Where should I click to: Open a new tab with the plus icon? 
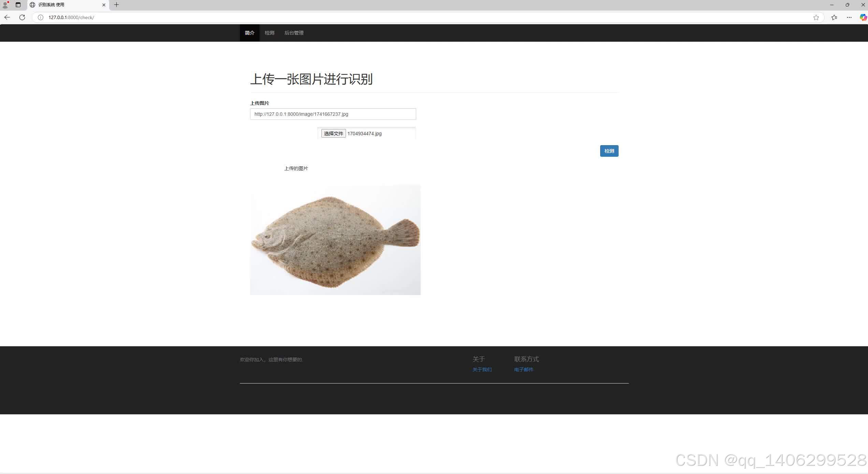click(x=116, y=5)
